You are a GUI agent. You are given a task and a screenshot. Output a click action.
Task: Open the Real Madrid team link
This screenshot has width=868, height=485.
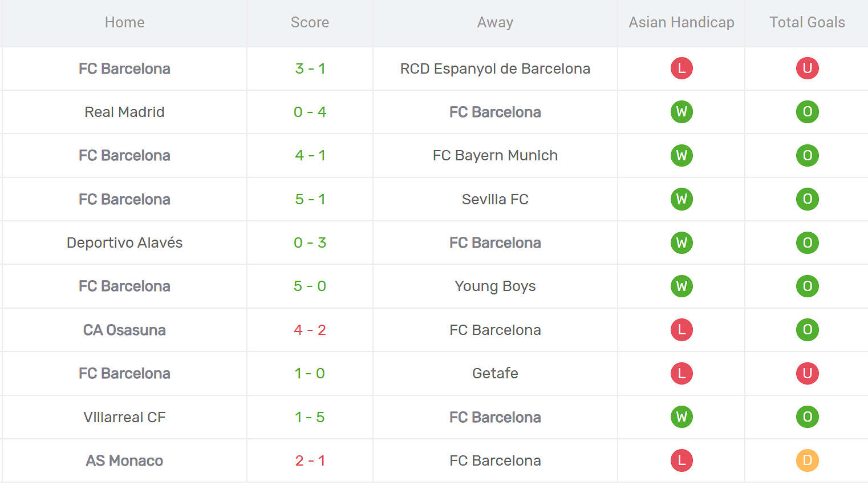click(124, 112)
